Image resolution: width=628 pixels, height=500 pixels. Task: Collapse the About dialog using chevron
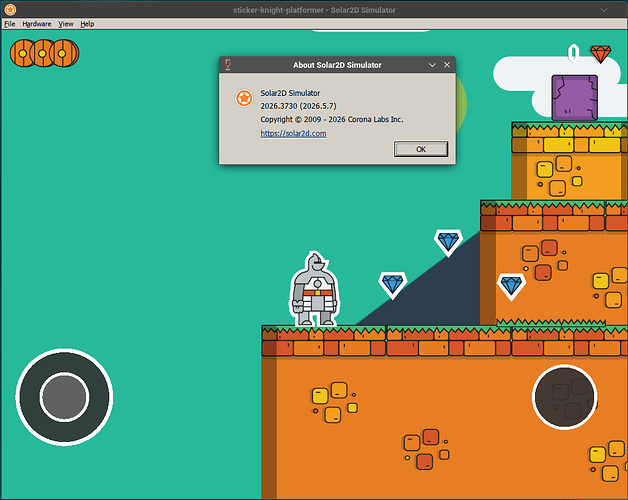click(432, 65)
